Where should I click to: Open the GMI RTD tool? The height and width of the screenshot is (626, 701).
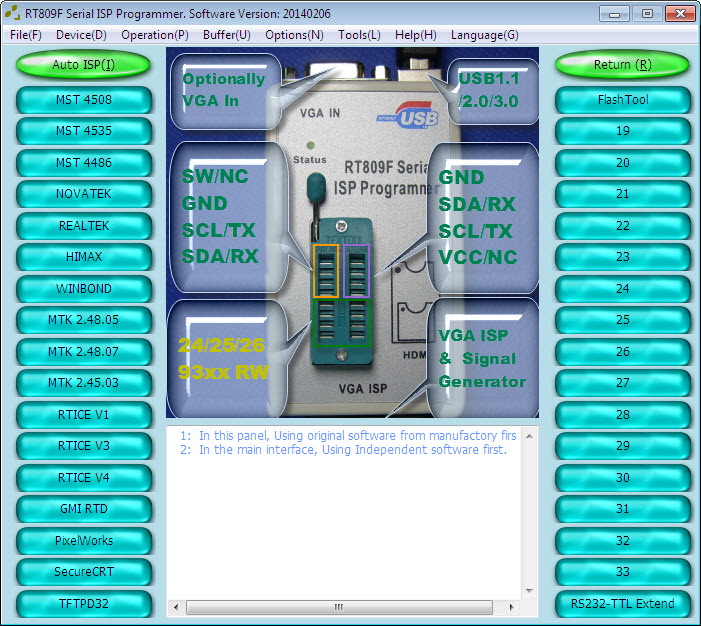(84, 509)
